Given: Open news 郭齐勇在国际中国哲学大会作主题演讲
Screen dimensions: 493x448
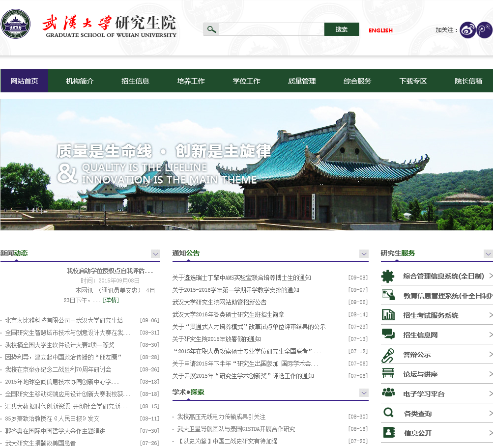Looking at the screenshot, I should (56, 431).
